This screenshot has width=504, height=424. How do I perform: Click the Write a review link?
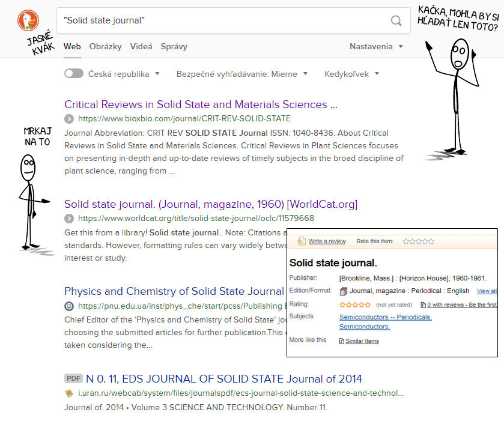(x=327, y=241)
